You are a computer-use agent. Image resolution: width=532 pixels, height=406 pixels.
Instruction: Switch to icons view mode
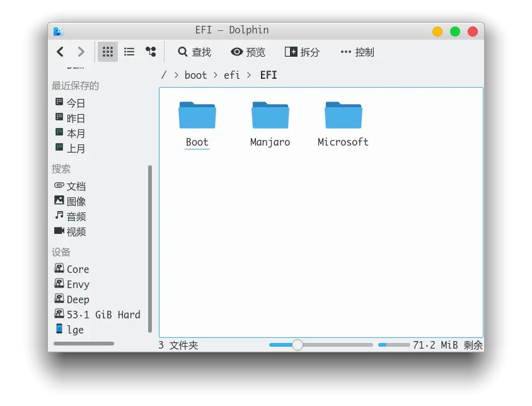[108, 52]
